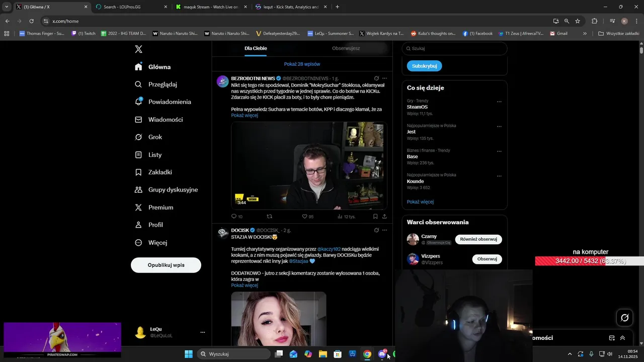Open Premium in the sidebar
Screen dimensions: 644x362
click(154, 208)
